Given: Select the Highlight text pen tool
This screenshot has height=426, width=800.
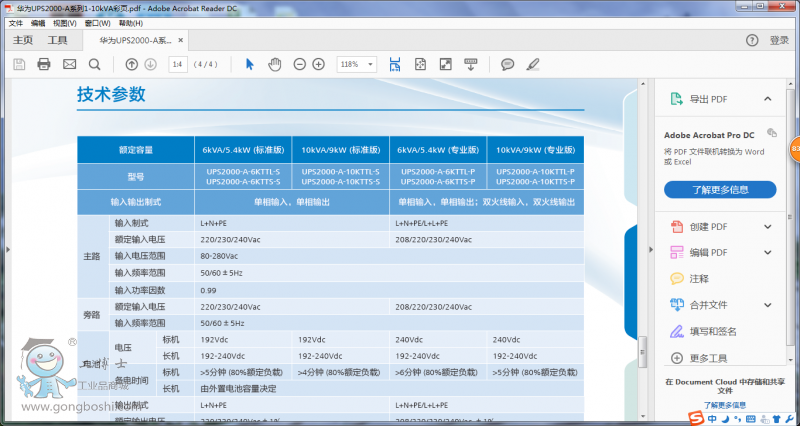Looking at the screenshot, I should tap(533, 64).
